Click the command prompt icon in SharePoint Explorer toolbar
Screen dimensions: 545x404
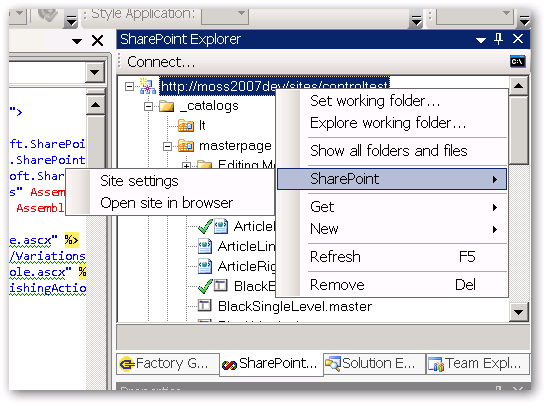(x=518, y=62)
